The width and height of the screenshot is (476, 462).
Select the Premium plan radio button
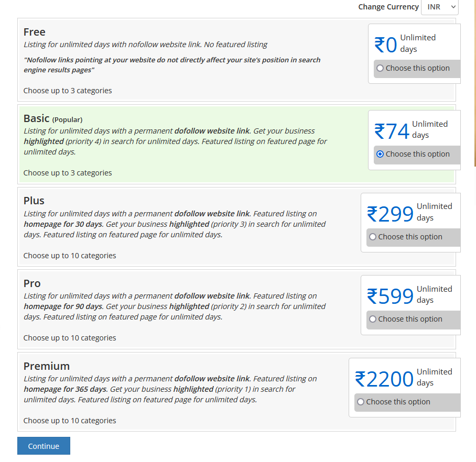tap(361, 402)
